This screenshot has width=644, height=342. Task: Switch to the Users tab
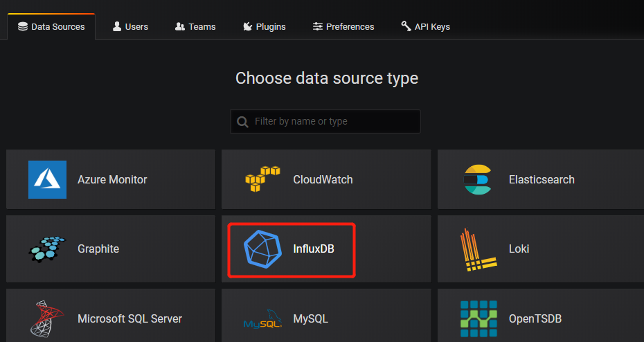click(130, 27)
